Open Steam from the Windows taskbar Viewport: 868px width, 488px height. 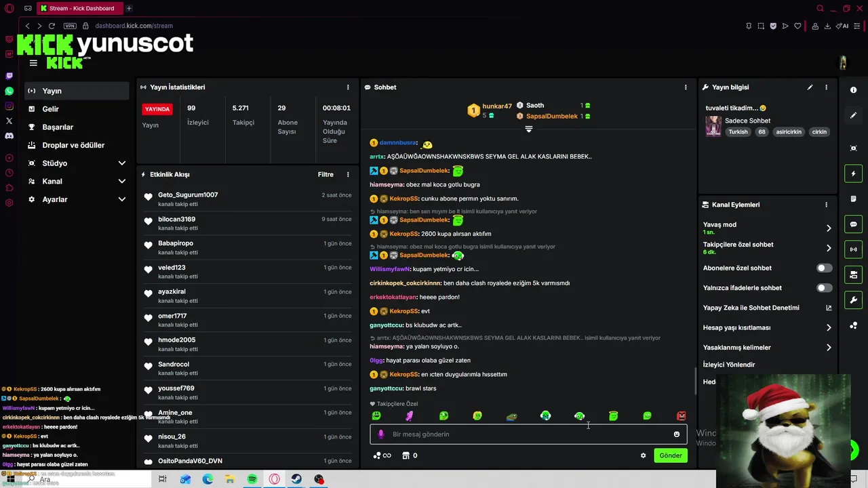tap(296, 479)
